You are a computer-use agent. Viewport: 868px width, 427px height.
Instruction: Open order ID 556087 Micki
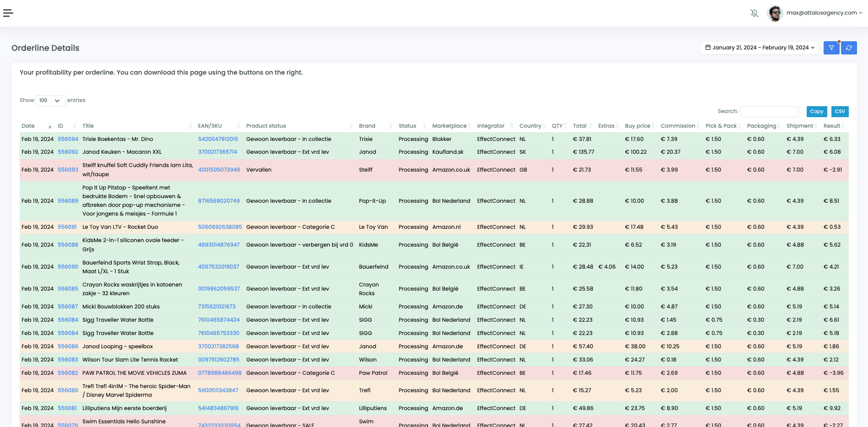click(x=68, y=307)
